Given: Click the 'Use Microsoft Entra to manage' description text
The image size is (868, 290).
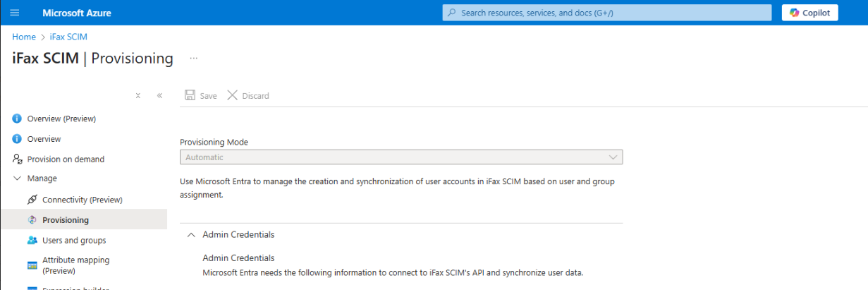Looking at the screenshot, I should click(x=397, y=188).
